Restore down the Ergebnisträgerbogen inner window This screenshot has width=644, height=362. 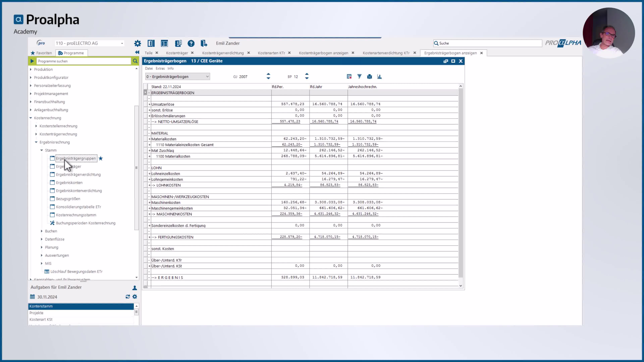pyautogui.click(x=445, y=61)
